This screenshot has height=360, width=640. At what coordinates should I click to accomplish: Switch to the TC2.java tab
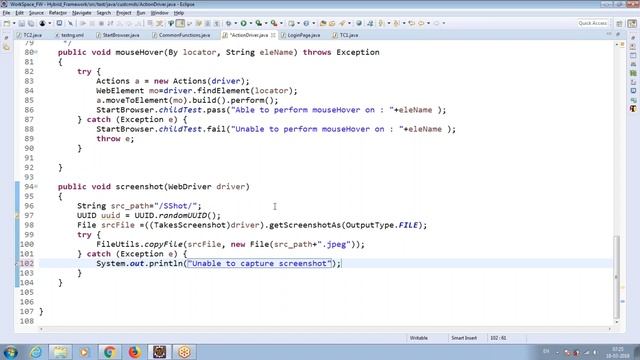[x=29, y=35]
